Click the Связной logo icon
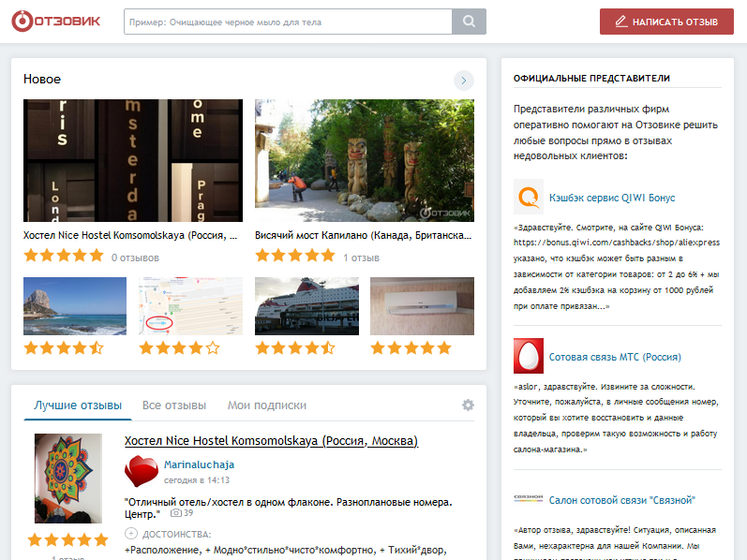Image resolution: width=747 pixels, height=560 pixels. [x=529, y=497]
